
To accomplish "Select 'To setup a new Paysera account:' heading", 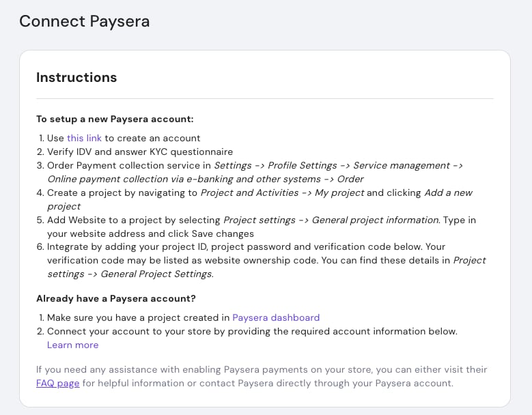I will [x=115, y=119].
